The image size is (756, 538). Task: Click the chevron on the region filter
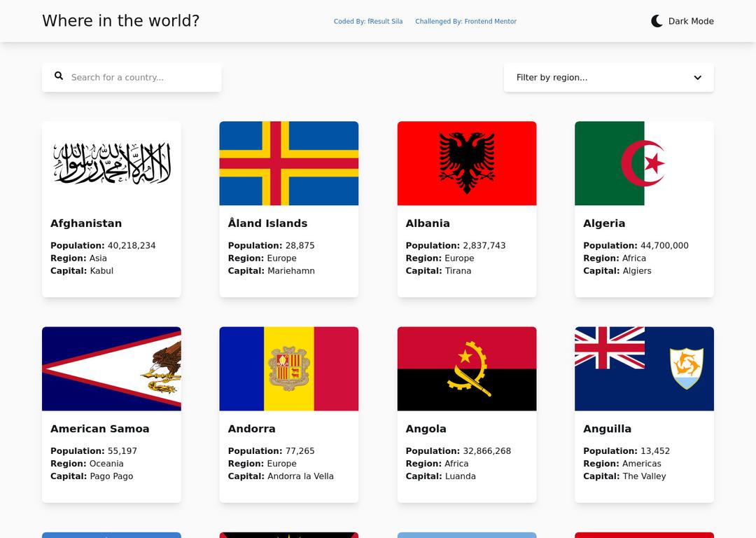coord(697,77)
